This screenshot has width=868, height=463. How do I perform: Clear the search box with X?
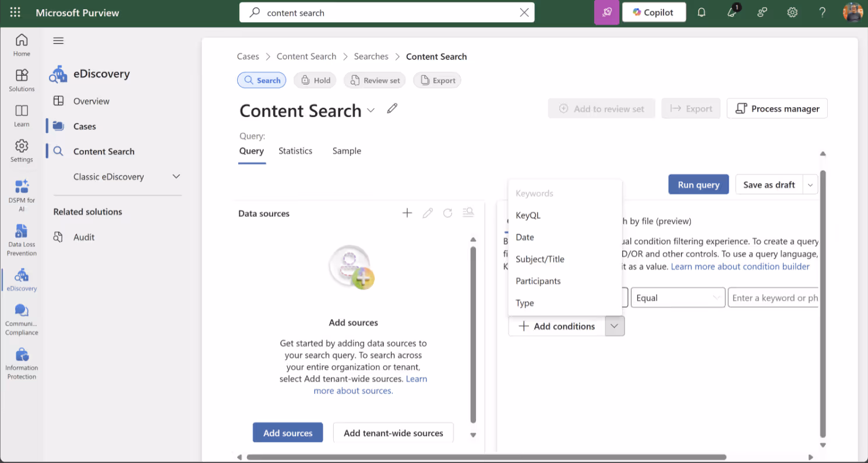(x=524, y=13)
